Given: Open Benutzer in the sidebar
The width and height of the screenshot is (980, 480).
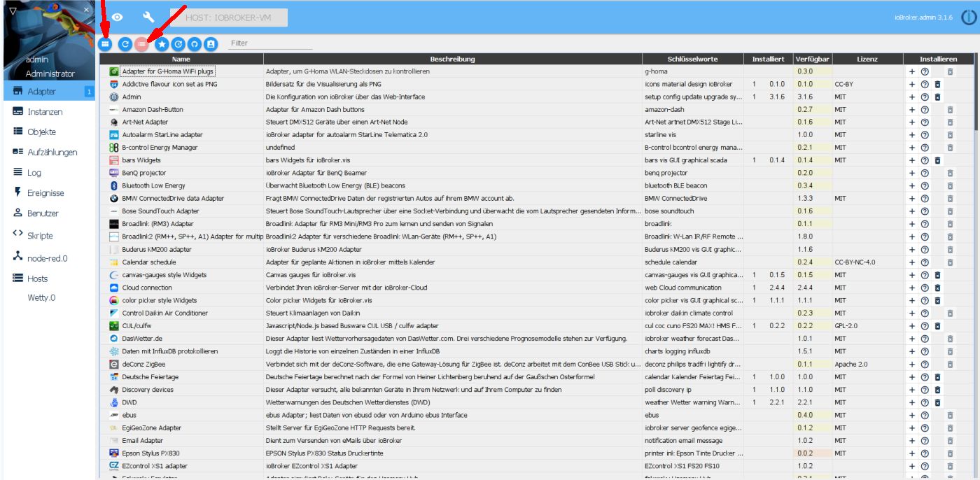Looking at the screenshot, I should pos(49,213).
